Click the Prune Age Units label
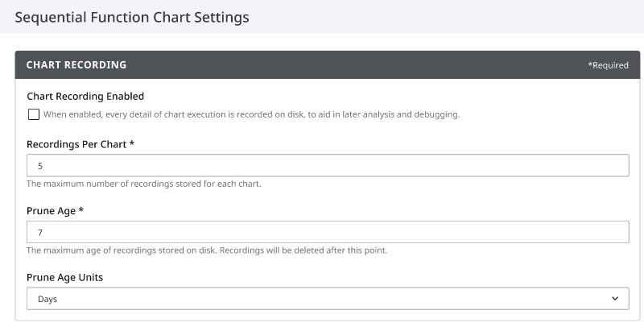 (x=65, y=278)
